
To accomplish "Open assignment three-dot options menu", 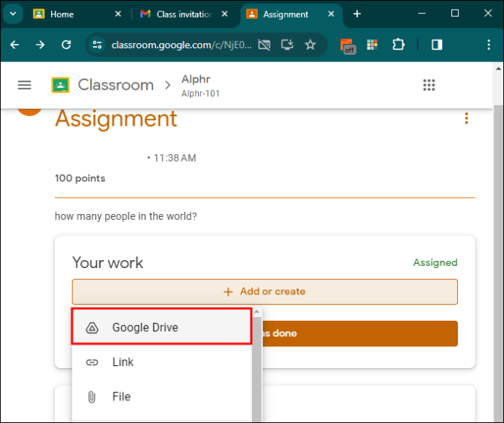I will coord(467,118).
